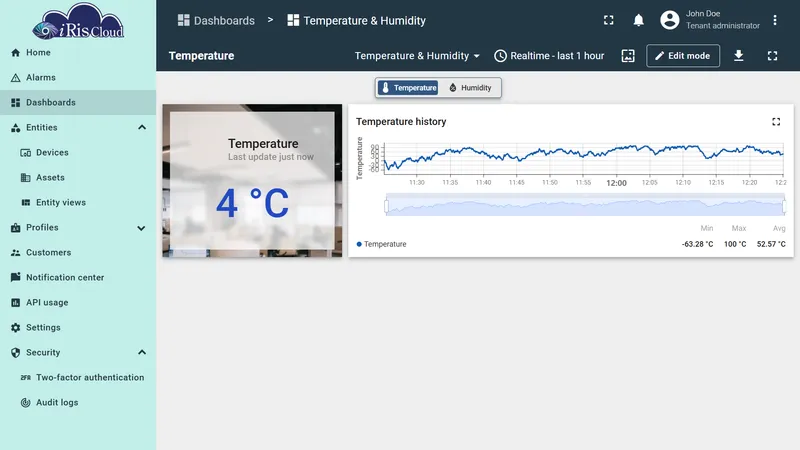Image resolution: width=800 pixels, height=450 pixels.
Task: Click the Audit logs radar icon
Action: point(26,403)
